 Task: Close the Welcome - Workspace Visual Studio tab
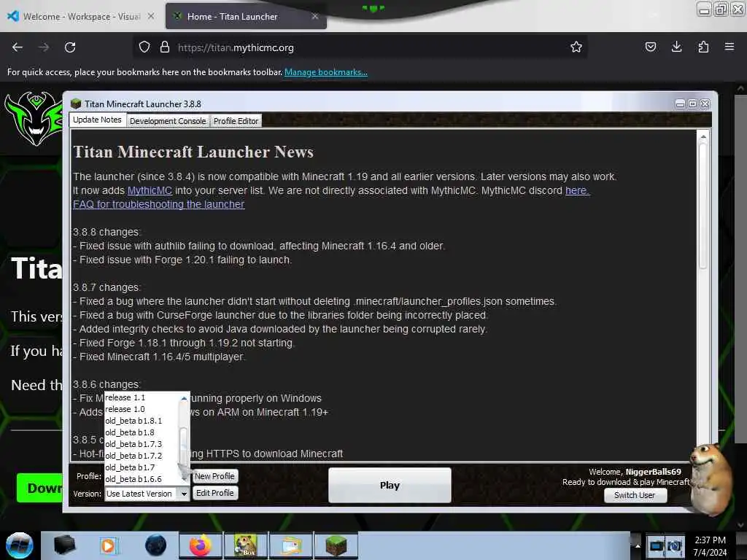coord(151,16)
